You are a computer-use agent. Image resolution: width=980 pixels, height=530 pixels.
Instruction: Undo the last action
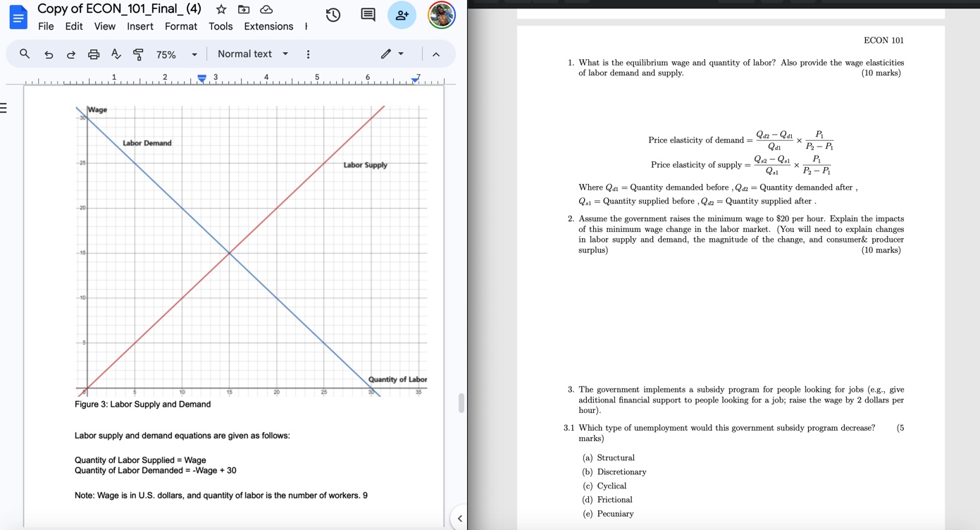[x=47, y=54]
